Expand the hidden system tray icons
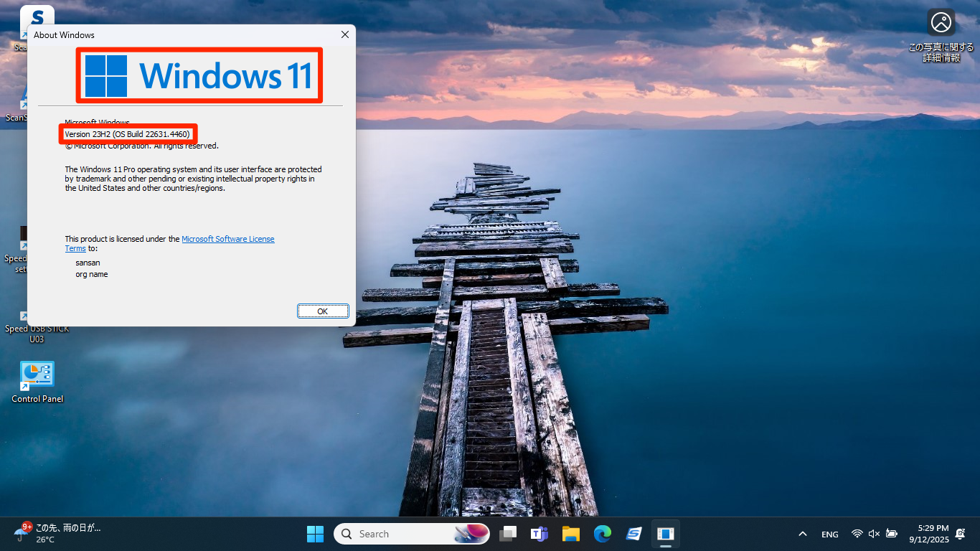This screenshot has width=980, height=551. (803, 534)
